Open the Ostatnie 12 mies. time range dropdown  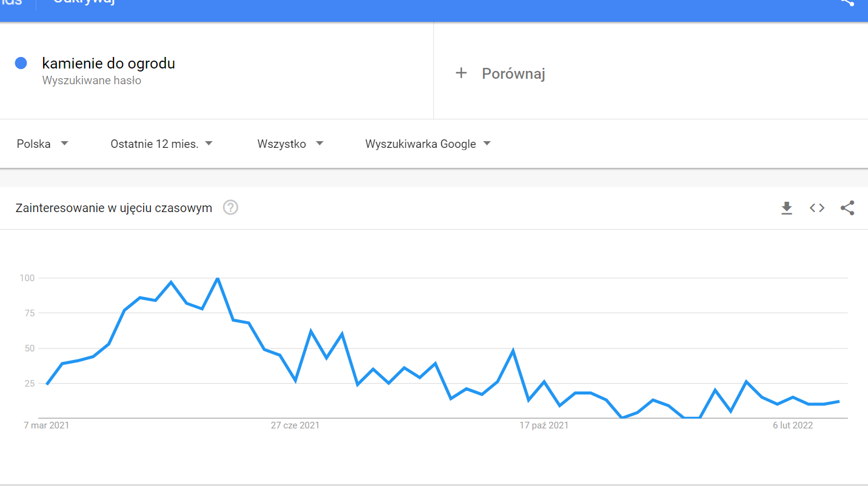pos(162,144)
